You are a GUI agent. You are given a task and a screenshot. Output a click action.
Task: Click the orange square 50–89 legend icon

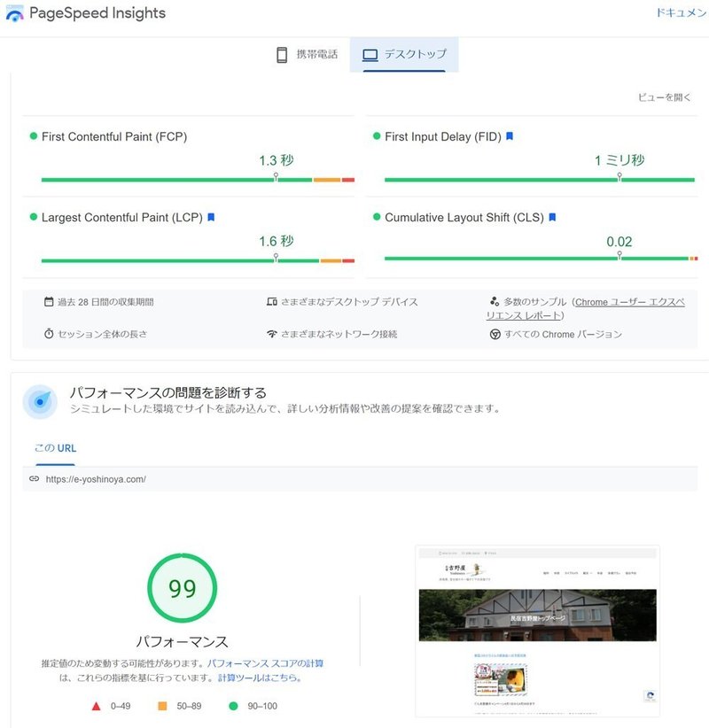[162, 706]
